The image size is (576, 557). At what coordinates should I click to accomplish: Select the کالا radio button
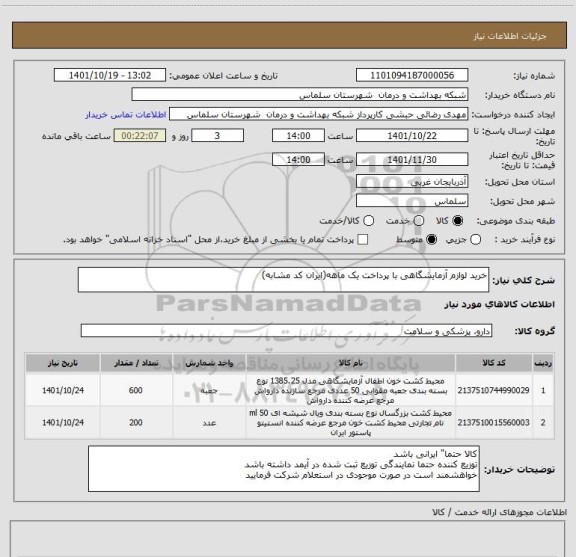pos(458,220)
